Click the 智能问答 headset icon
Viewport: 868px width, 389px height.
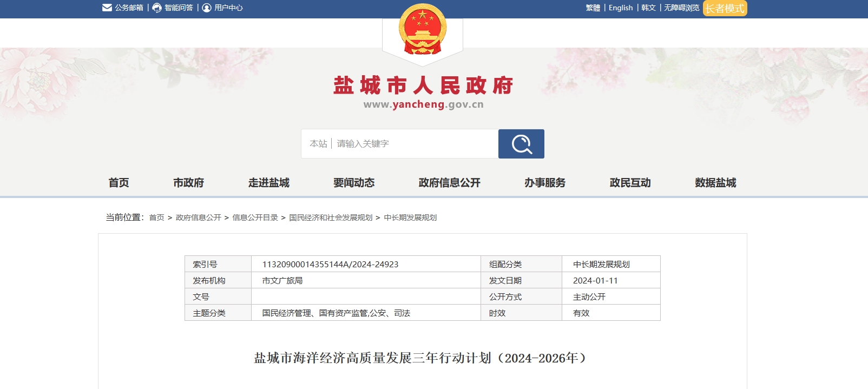pyautogui.click(x=157, y=8)
